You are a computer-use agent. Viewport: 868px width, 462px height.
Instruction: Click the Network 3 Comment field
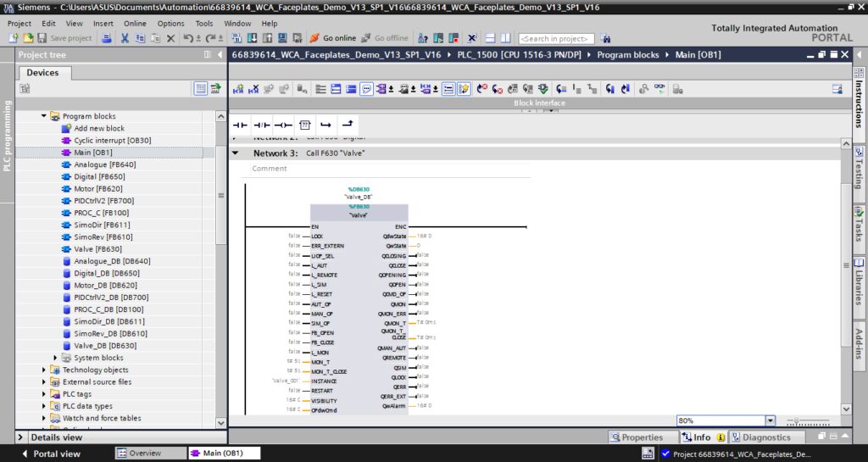(x=390, y=169)
